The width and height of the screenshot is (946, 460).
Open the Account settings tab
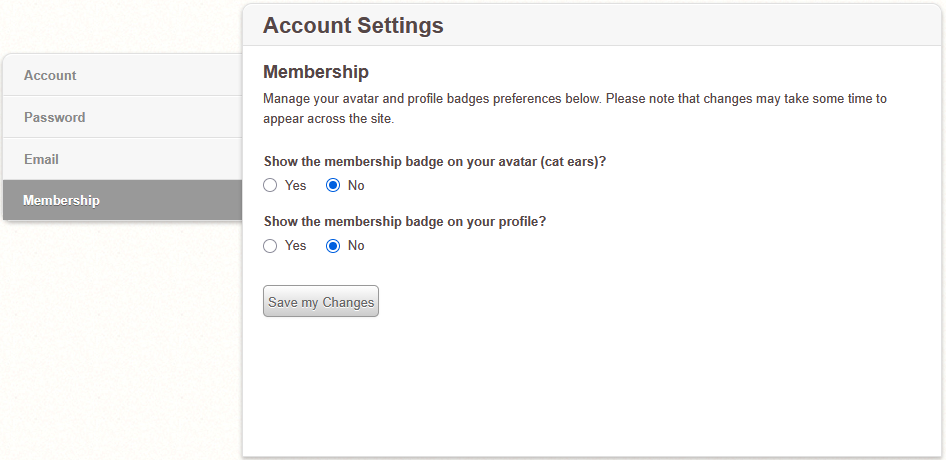click(50, 76)
